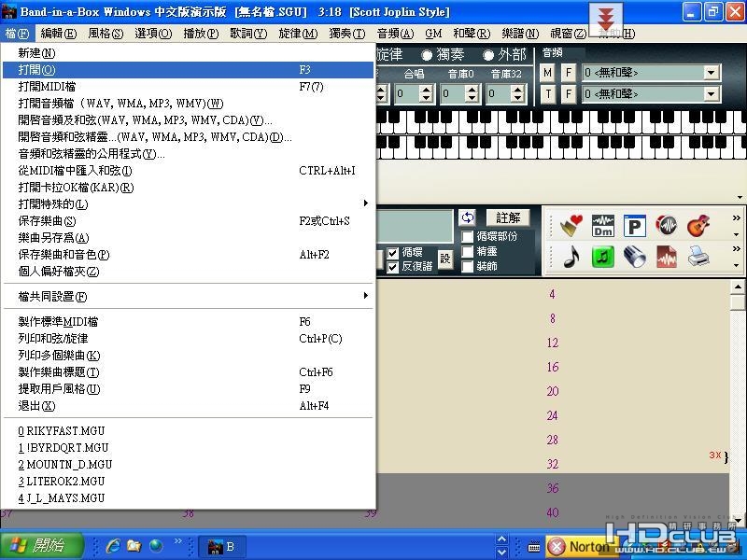747x560 pixels.
Task: Click the silver drum cylinder icon
Action: tap(635, 257)
